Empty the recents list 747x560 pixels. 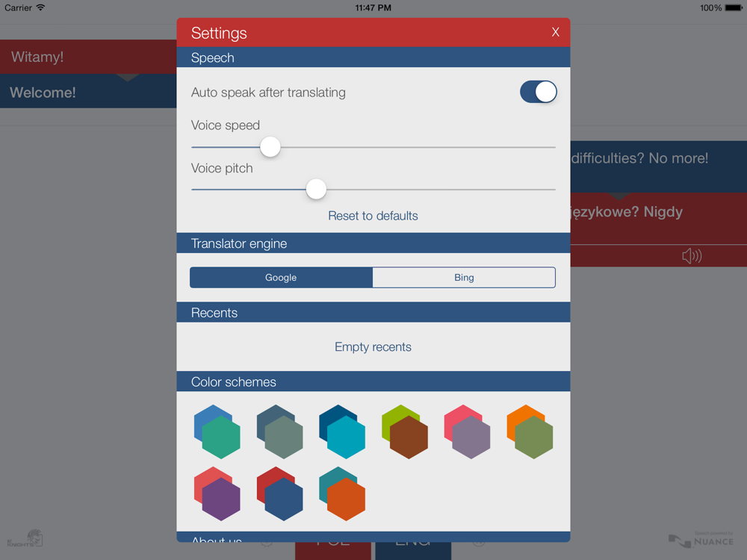click(373, 346)
